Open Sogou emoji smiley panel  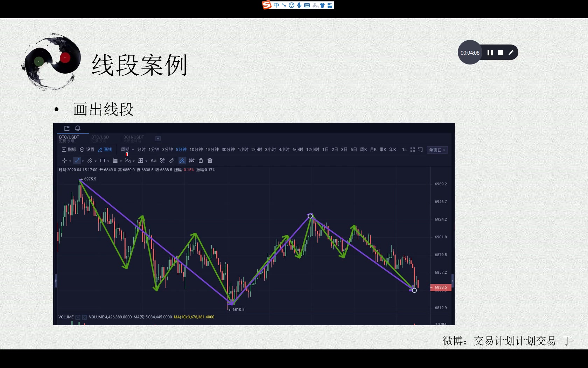pos(292,5)
